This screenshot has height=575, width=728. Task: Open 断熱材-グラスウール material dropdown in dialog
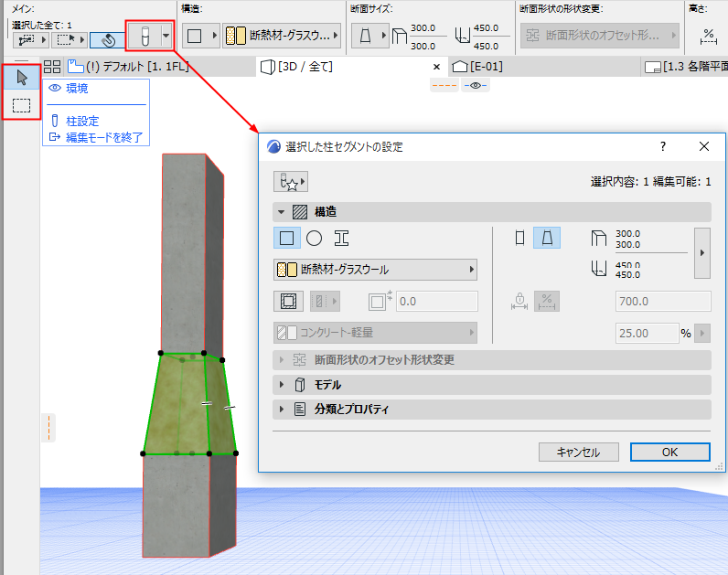pyautogui.click(x=375, y=270)
